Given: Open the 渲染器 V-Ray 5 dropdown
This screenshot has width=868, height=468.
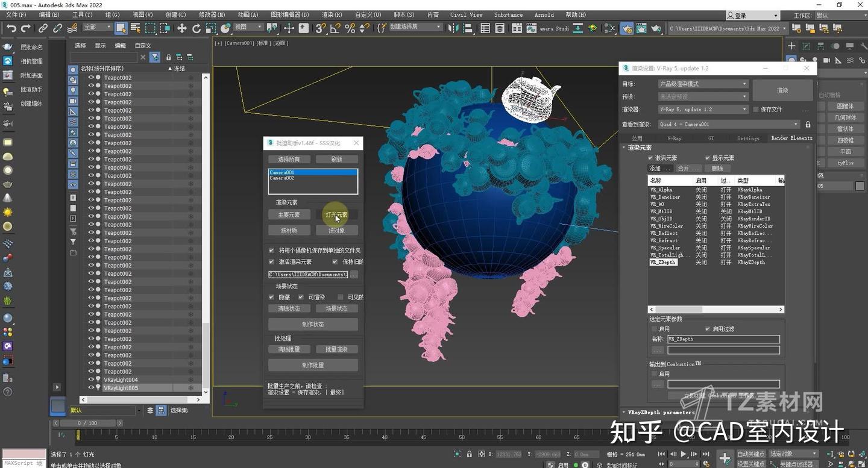Looking at the screenshot, I should coord(703,109).
